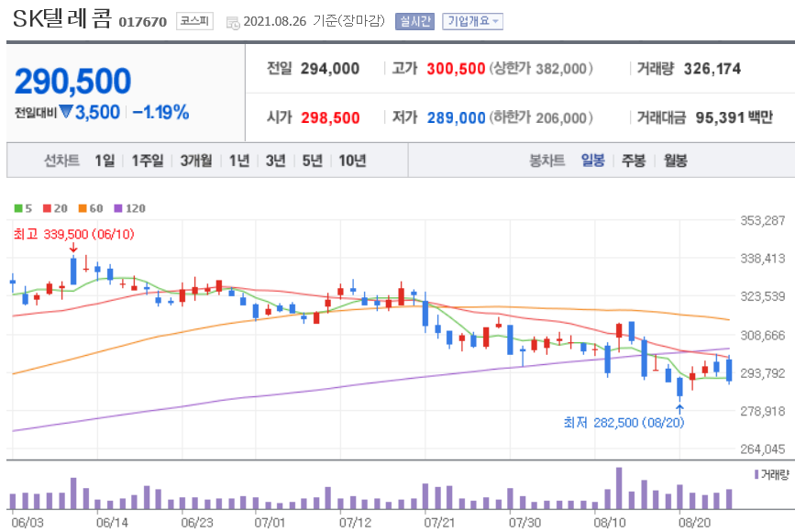Click the red 20-day moving average swatch

click(47, 208)
